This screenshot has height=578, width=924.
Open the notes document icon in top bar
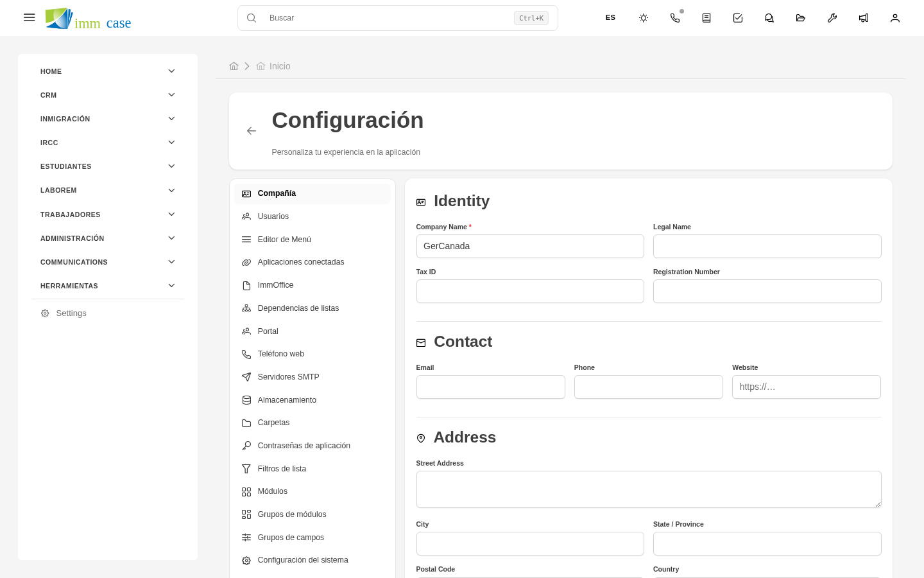pos(706,18)
